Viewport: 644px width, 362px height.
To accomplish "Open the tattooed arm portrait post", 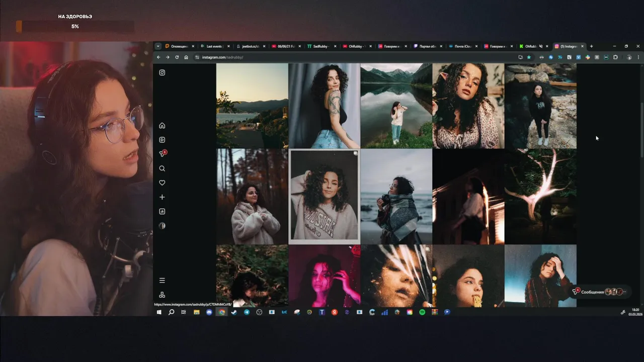I will click(x=324, y=106).
